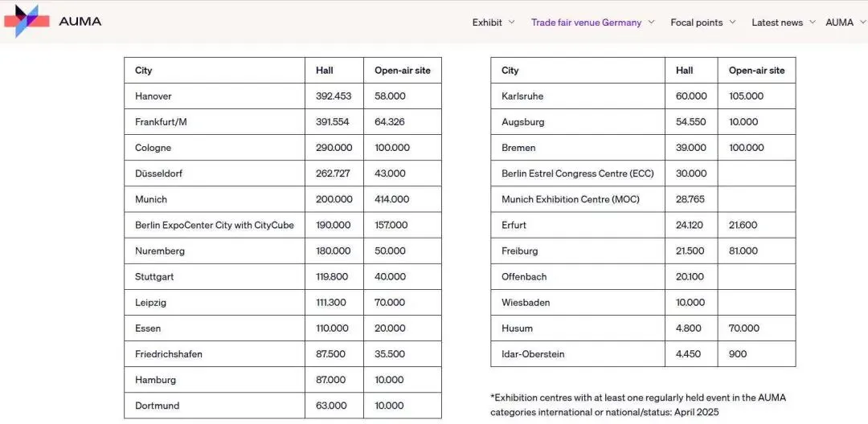The height and width of the screenshot is (424, 868).
Task: Expand the chevron beside Latest news
Action: pos(812,22)
